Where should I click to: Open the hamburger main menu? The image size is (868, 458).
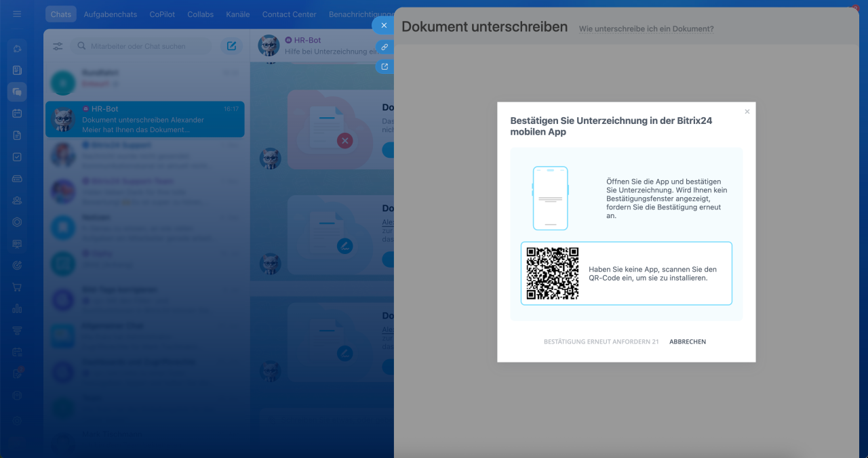coord(17,14)
